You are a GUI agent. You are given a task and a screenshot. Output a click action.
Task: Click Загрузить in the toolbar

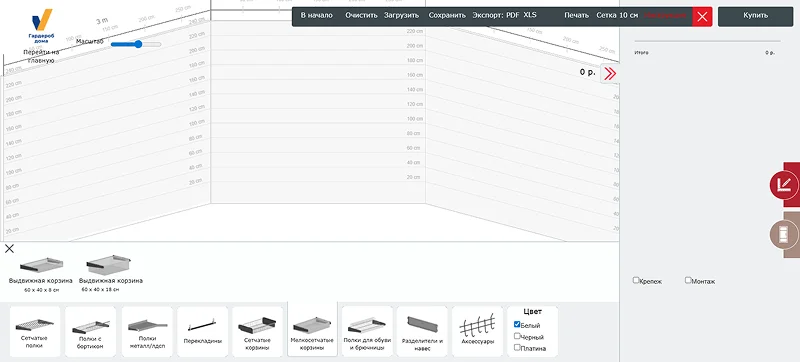[x=401, y=15]
